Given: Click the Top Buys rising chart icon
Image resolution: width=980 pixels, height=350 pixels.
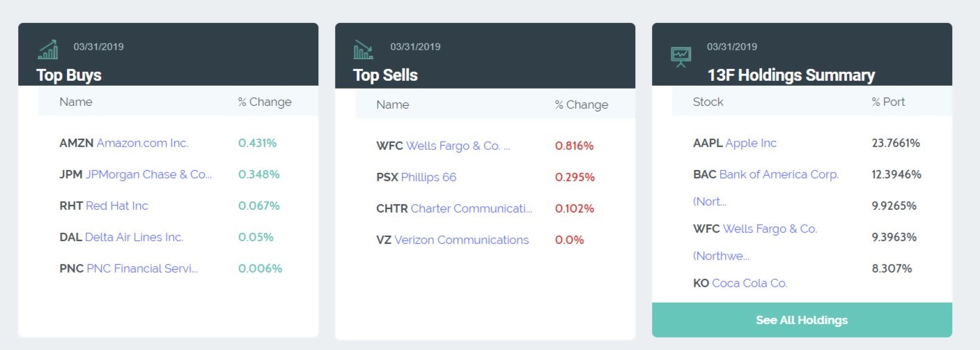Looking at the screenshot, I should point(48,50).
